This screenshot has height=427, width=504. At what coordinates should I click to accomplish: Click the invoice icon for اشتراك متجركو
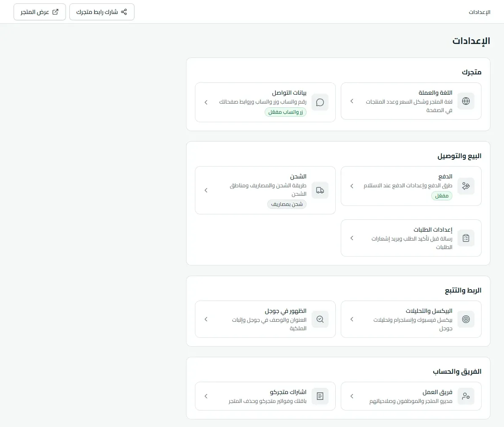click(x=320, y=396)
